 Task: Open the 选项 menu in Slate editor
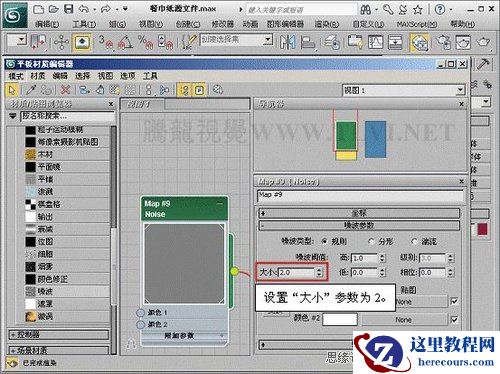coord(128,76)
